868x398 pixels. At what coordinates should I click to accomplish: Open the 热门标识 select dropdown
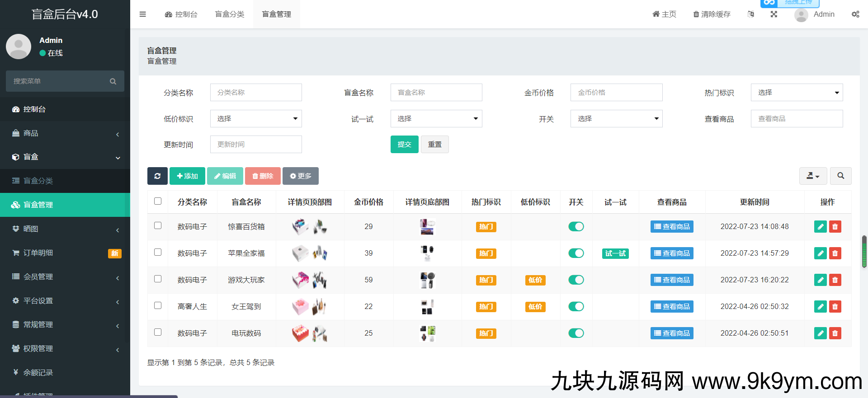click(x=797, y=93)
